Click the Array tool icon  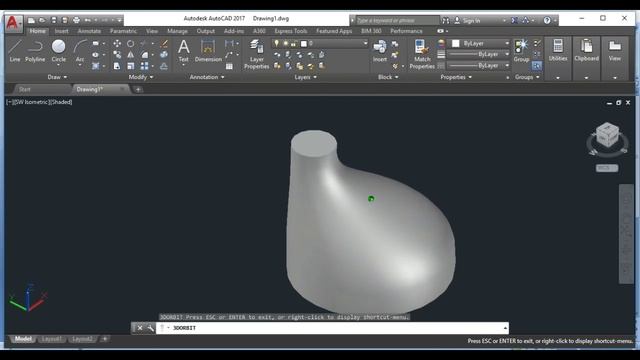click(x=144, y=66)
